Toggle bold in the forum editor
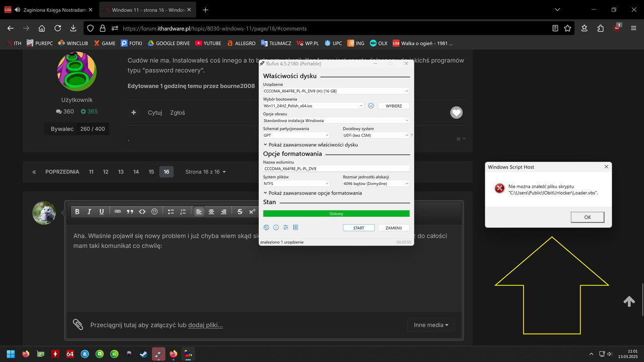The width and height of the screenshot is (644, 362). (77, 212)
